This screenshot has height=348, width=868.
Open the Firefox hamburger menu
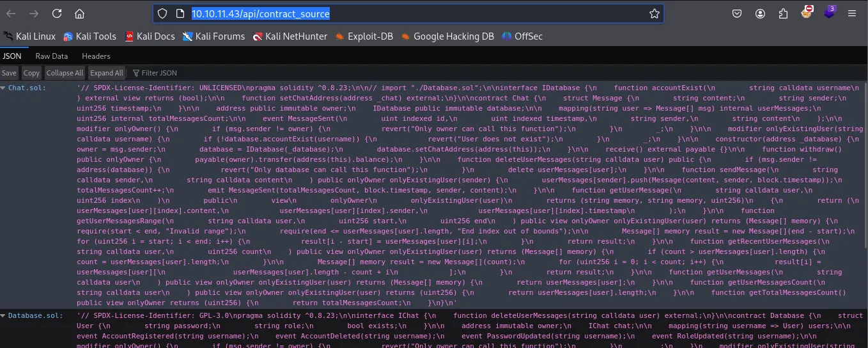click(x=852, y=13)
